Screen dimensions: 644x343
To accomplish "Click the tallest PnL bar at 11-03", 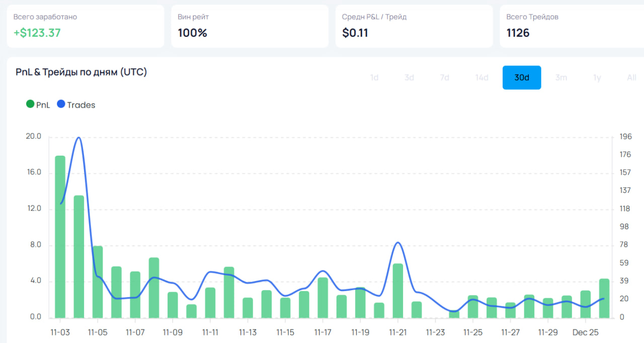I will (60, 237).
